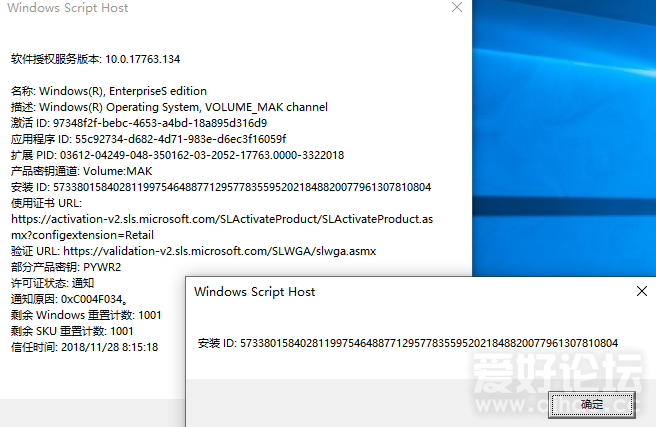Click the 部分产品密钥 PYWR2 line
The width and height of the screenshot is (656, 427).
66,267
